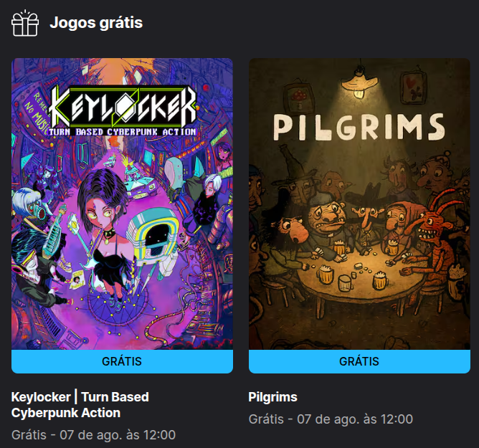Screen dimensions: 479x448
Task: Click the Turn Based Cyberpunk Action cover subtitle
Action: tap(122, 132)
